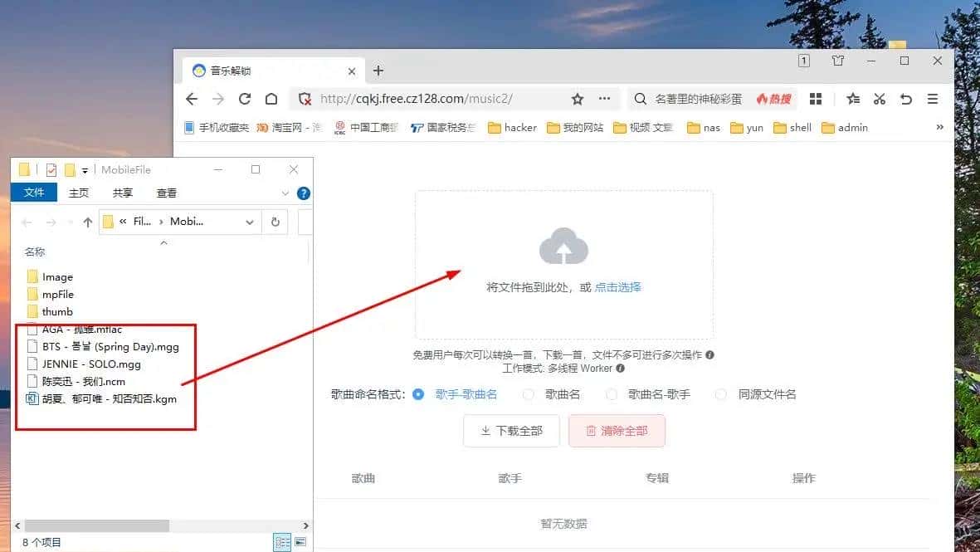This screenshot has height=552, width=980.
Task: Open the overflow chevron on bookmarks bar
Action: click(939, 127)
